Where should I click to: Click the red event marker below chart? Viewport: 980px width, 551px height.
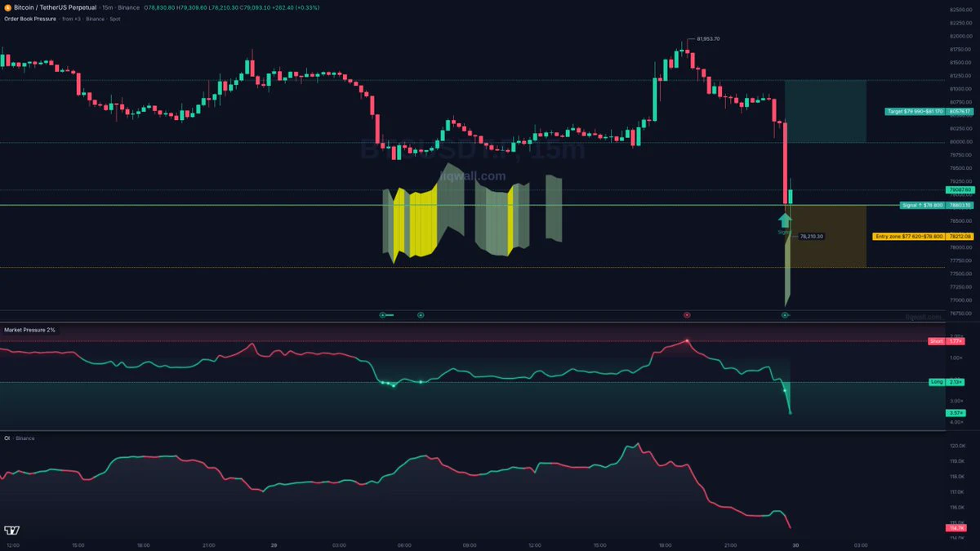687,314
